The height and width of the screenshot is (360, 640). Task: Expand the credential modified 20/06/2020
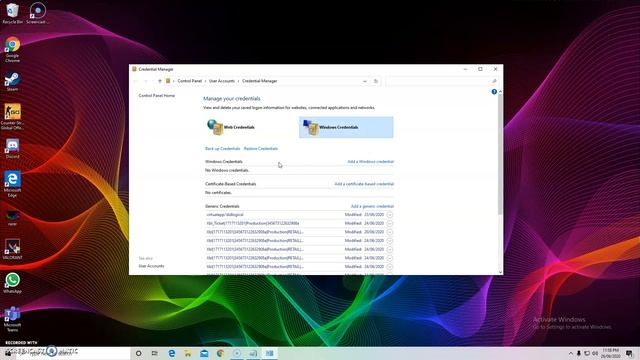[390, 232]
